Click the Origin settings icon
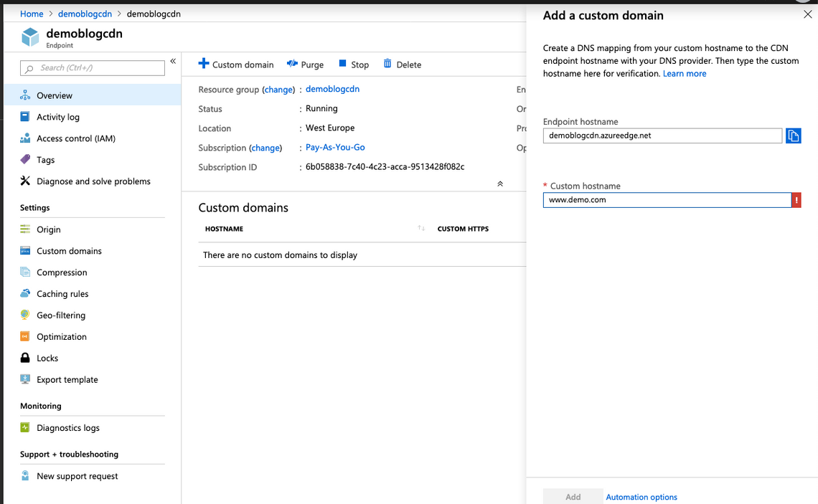818x504 pixels. pos(25,229)
